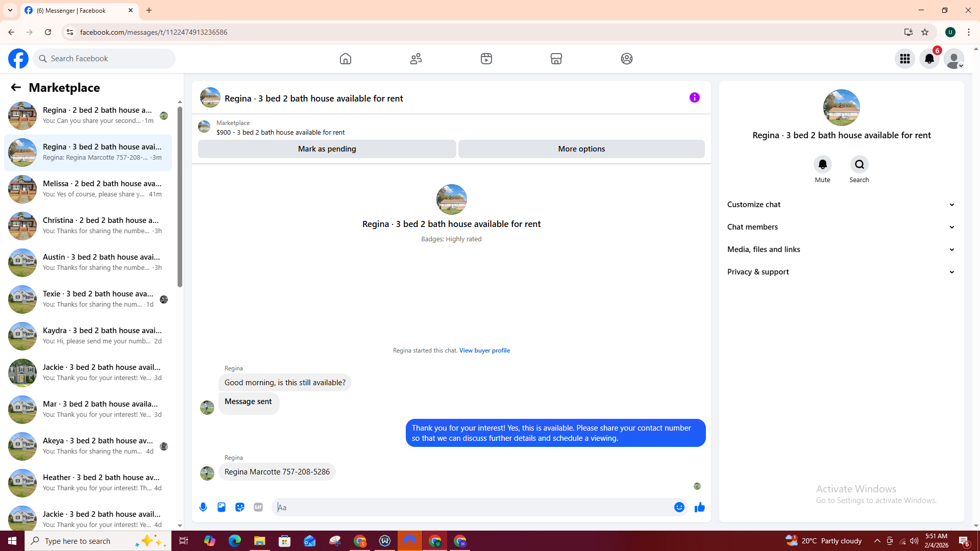980x551 pixels.
Task: Mute this conversation
Action: (822, 164)
